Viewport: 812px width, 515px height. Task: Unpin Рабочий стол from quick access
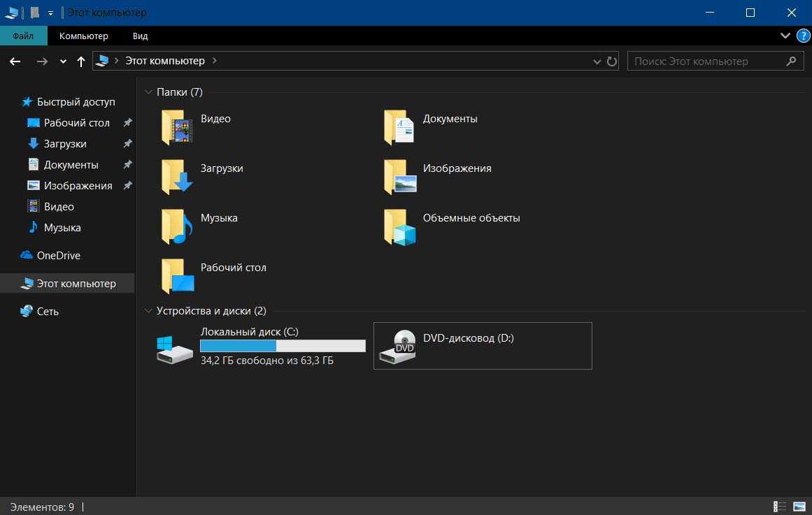(127, 123)
